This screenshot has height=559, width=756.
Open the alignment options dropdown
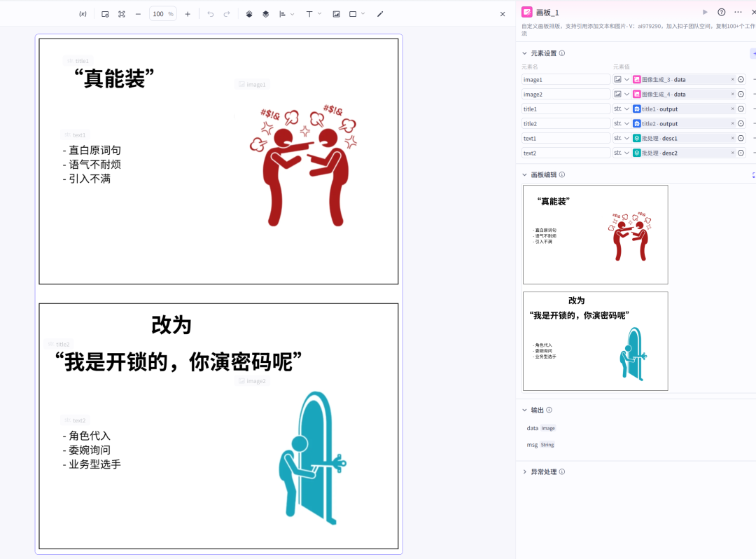click(291, 13)
